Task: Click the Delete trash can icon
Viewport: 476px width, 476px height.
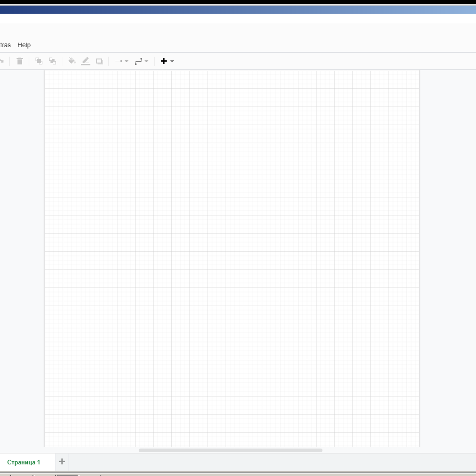Action: click(x=20, y=61)
